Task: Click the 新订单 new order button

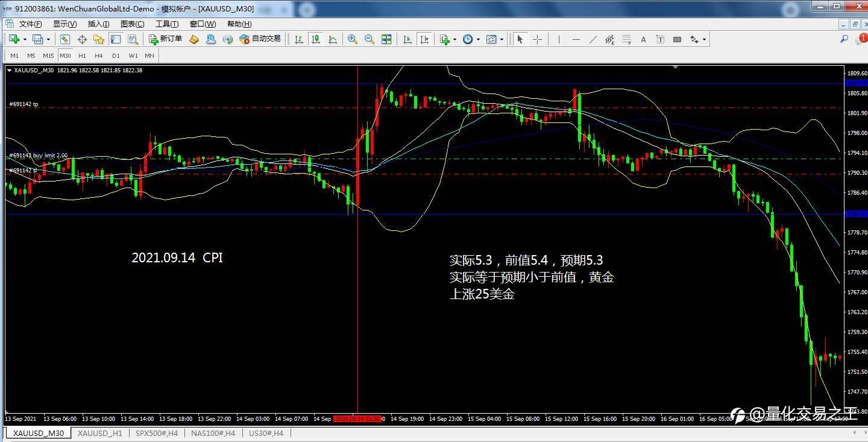Action: pyautogui.click(x=165, y=39)
